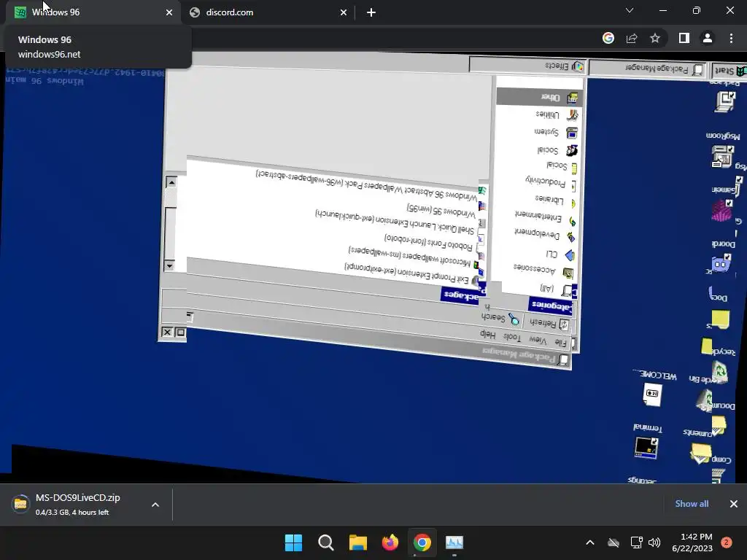Select the Accessories category
Viewport: 747px width, 560px height.
[535, 271]
